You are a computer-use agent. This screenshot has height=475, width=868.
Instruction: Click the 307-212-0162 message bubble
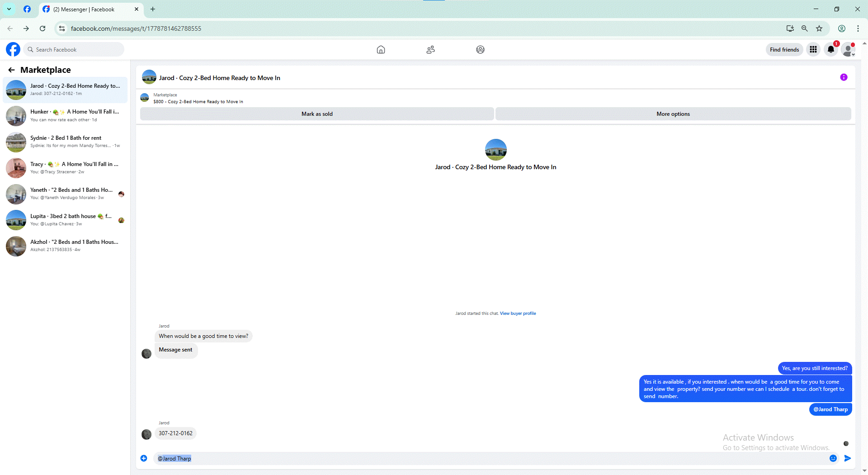[x=175, y=433]
